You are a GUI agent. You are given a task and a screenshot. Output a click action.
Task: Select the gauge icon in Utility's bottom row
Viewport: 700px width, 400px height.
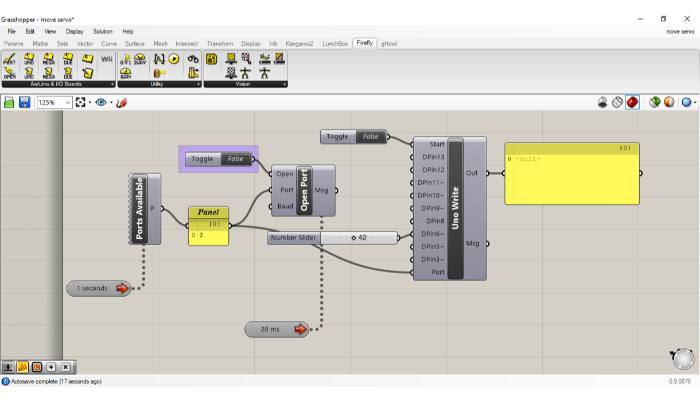(x=126, y=73)
